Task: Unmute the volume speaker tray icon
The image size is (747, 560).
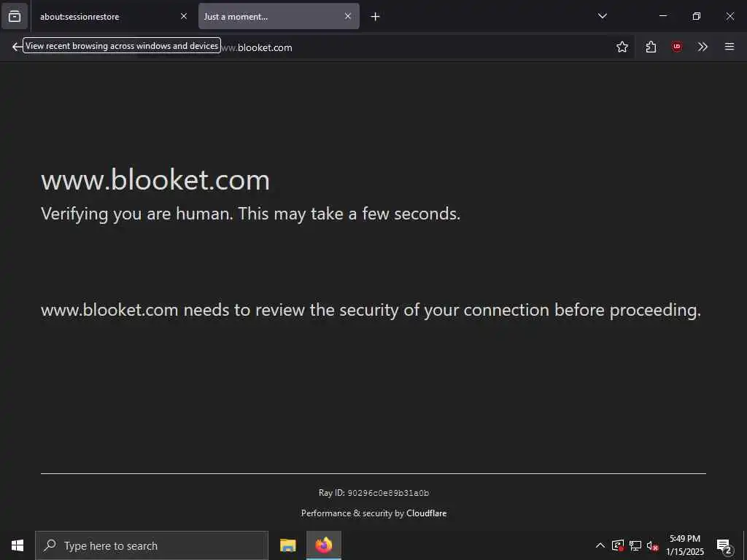Action: (653, 545)
